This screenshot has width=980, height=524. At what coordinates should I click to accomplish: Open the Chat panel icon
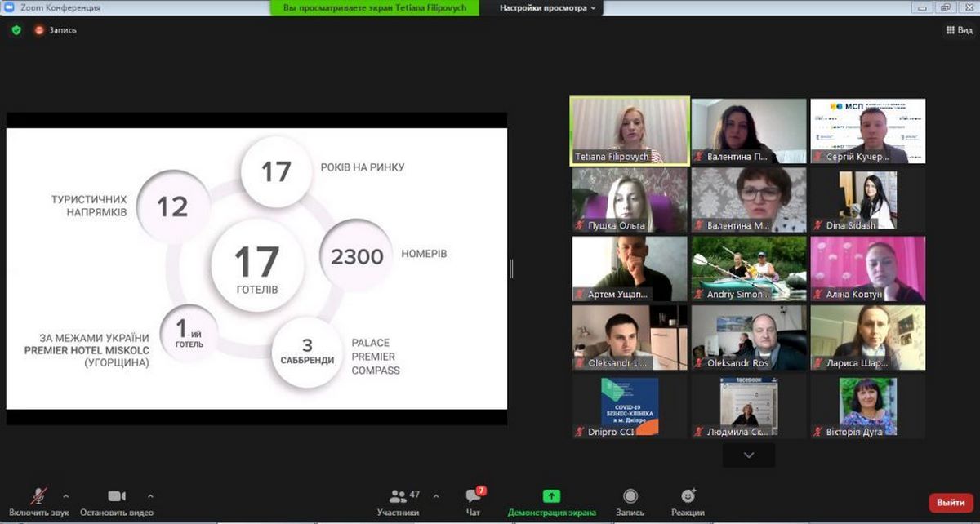pyautogui.click(x=473, y=496)
